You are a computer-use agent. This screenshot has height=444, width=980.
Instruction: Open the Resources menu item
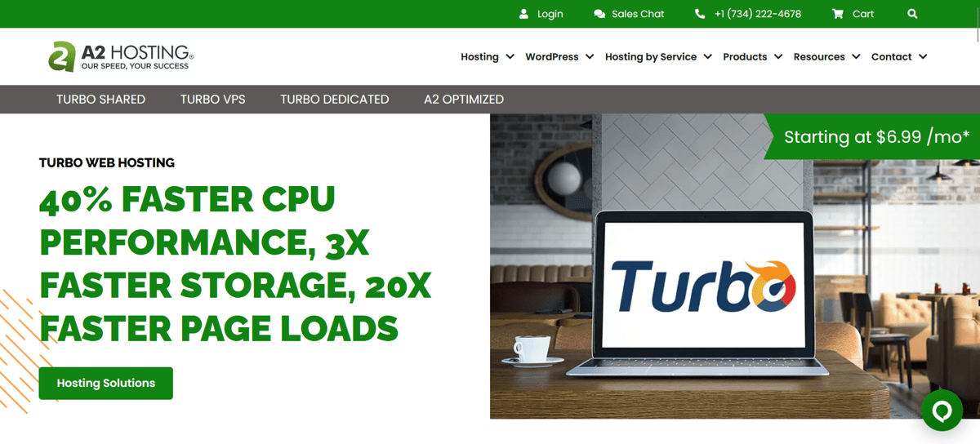click(x=819, y=57)
